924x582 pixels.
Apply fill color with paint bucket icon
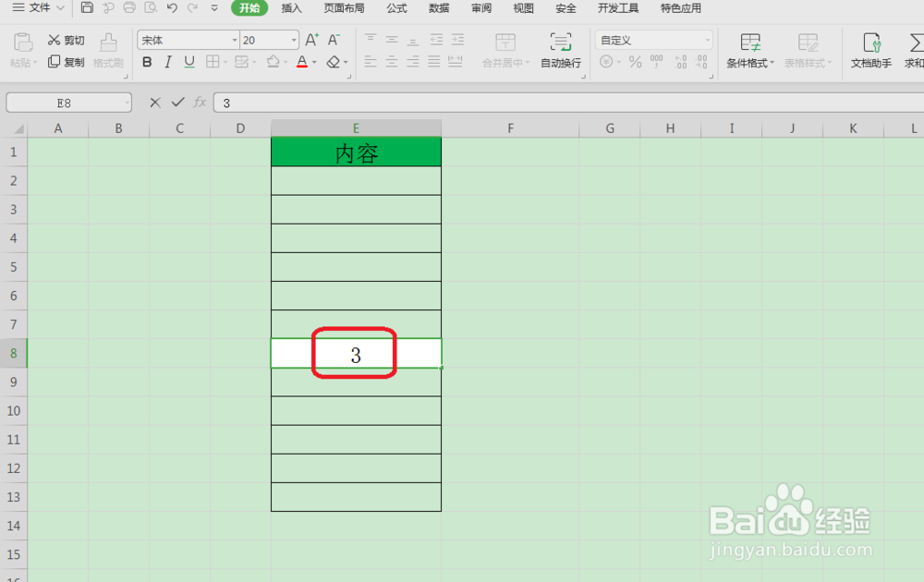click(x=273, y=62)
